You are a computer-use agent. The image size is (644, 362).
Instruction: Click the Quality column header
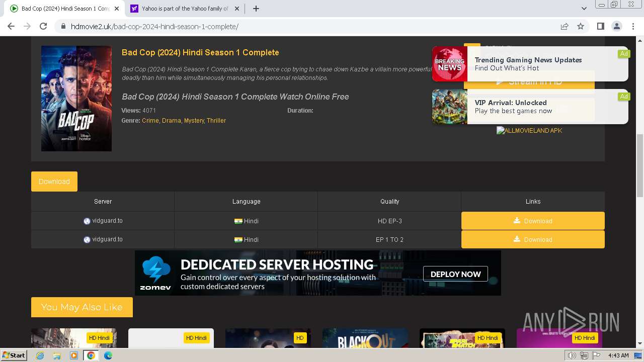tap(389, 201)
